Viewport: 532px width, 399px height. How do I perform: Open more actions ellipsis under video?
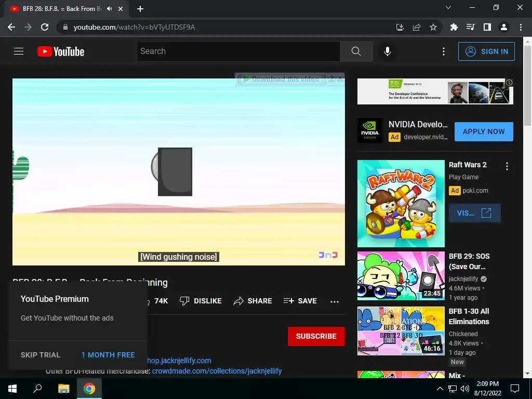point(335,301)
